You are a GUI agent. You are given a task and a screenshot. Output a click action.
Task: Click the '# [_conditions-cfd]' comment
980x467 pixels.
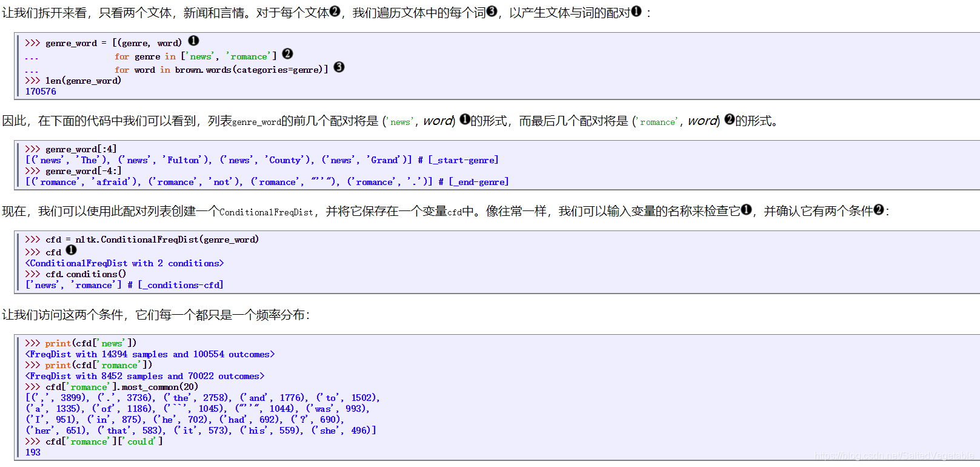(x=175, y=285)
